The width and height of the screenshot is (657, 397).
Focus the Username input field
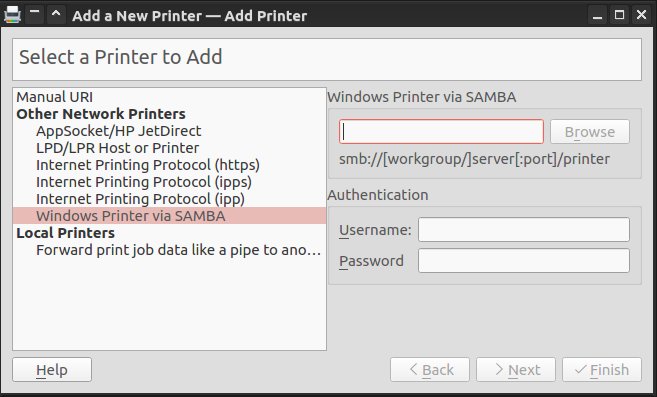tap(524, 230)
